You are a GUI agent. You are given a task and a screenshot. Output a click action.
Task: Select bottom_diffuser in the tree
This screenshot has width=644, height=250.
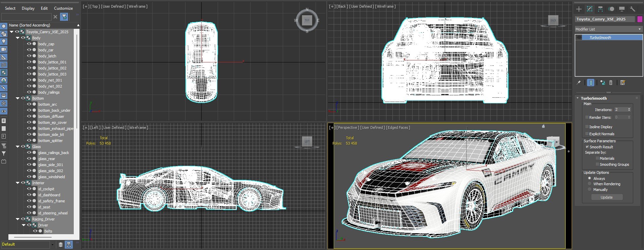click(51, 116)
